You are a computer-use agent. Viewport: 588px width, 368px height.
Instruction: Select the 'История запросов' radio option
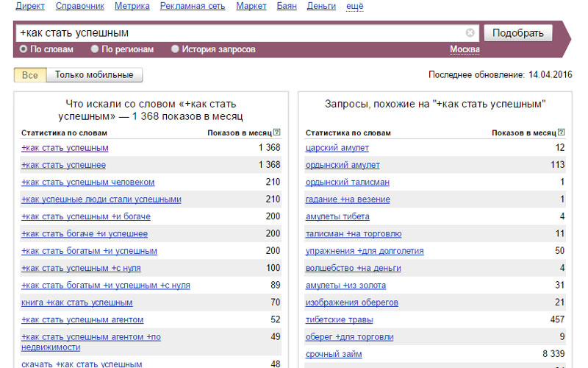[175, 49]
